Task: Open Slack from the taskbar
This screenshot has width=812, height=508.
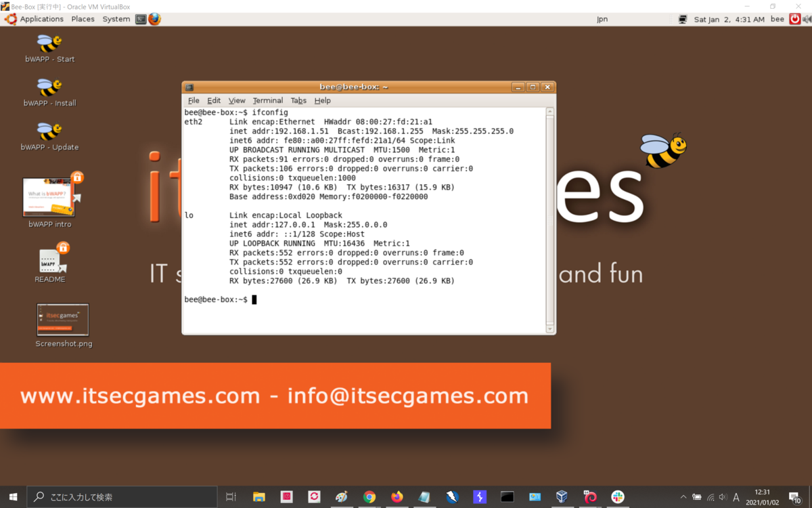Action: pos(617,496)
